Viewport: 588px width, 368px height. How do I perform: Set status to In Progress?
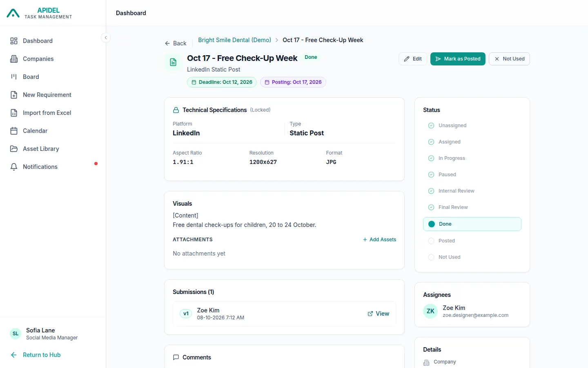click(x=472, y=158)
